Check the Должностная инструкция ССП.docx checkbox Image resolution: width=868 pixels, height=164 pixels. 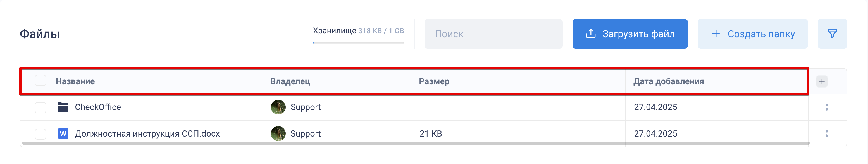40,134
